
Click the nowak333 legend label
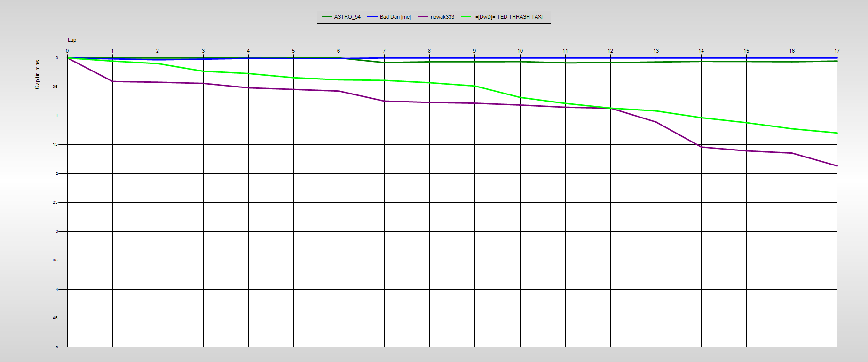[442, 17]
